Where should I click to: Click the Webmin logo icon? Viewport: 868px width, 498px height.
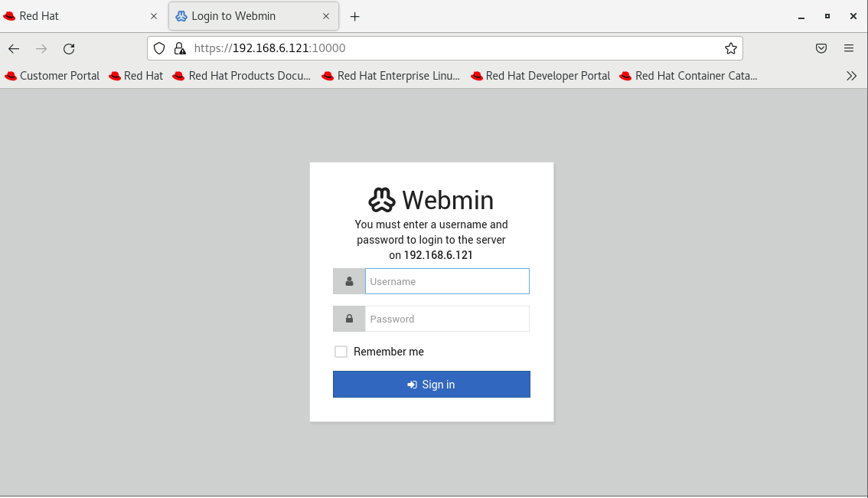click(382, 200)
